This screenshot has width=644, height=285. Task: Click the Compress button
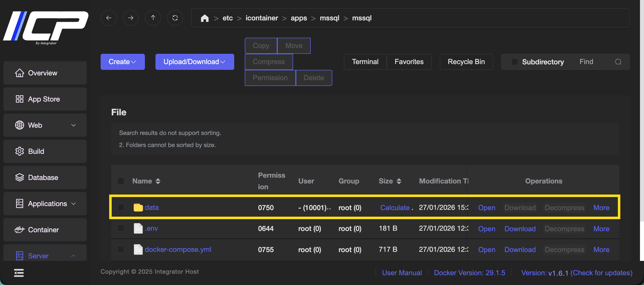pyautogui.click(x=269, y=62)
